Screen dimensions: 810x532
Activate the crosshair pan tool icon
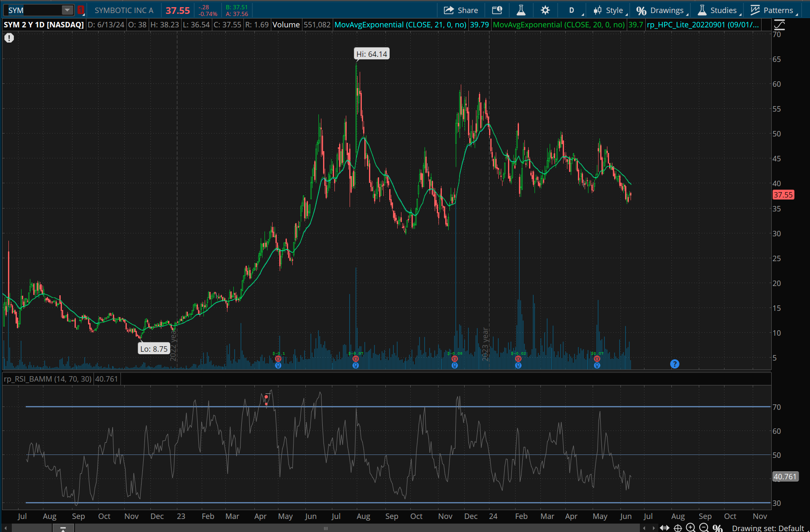pos(678,528)
